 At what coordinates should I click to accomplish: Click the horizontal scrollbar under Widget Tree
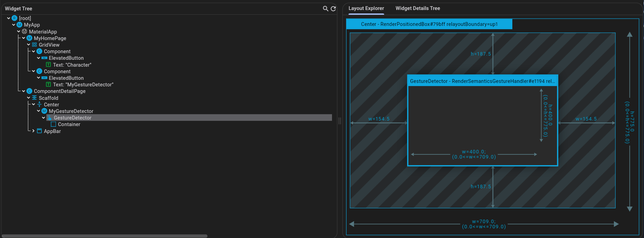104,236
